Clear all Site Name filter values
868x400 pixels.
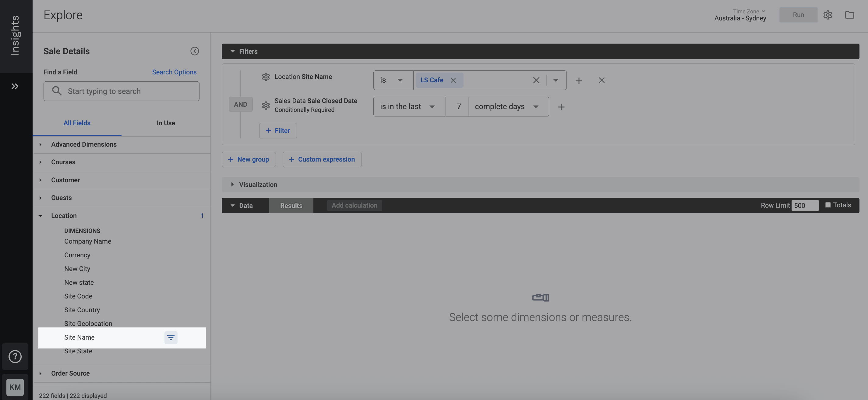click(x=536, y=80)
